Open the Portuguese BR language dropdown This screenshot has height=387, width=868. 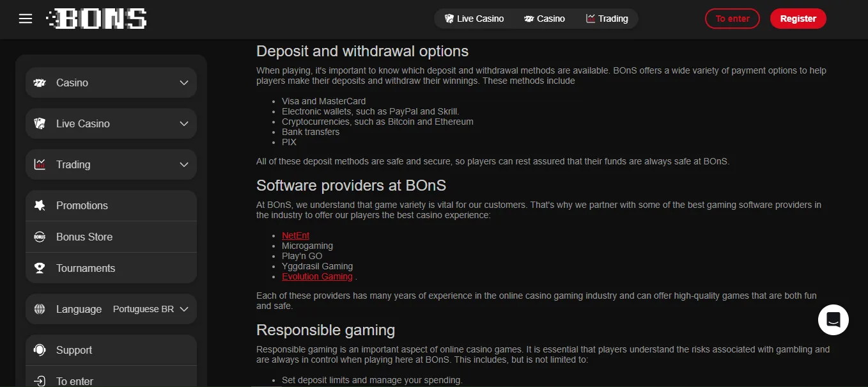[x=151, y=309]
